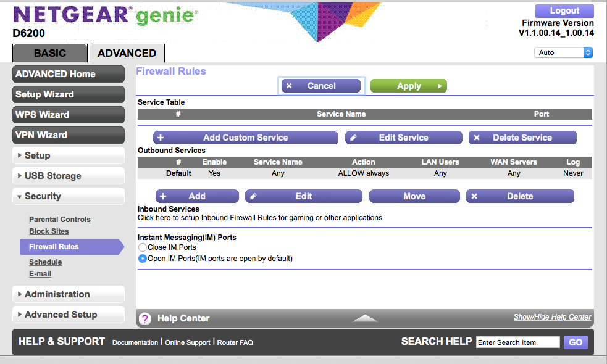
Task: Open the Auto language dropdown
Action: [x=563, y=52]
